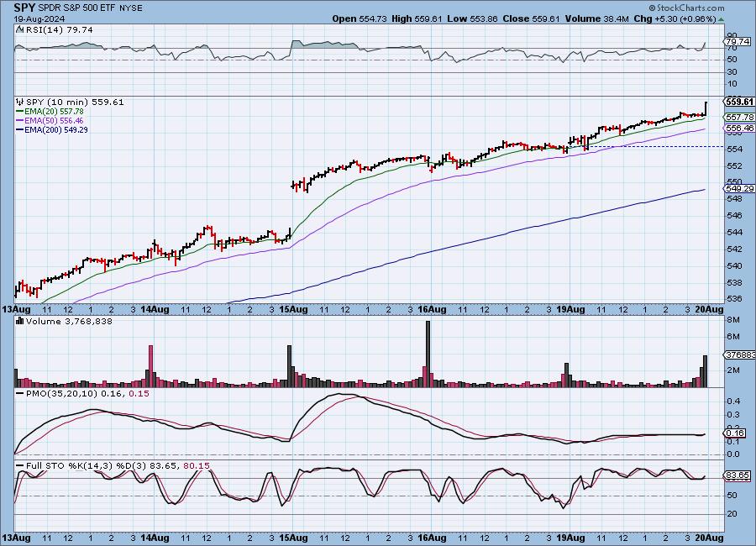The image size is (756, 546).
Task: Click the SPDR S&P 500 ETF name
Action: coord(76,8)
